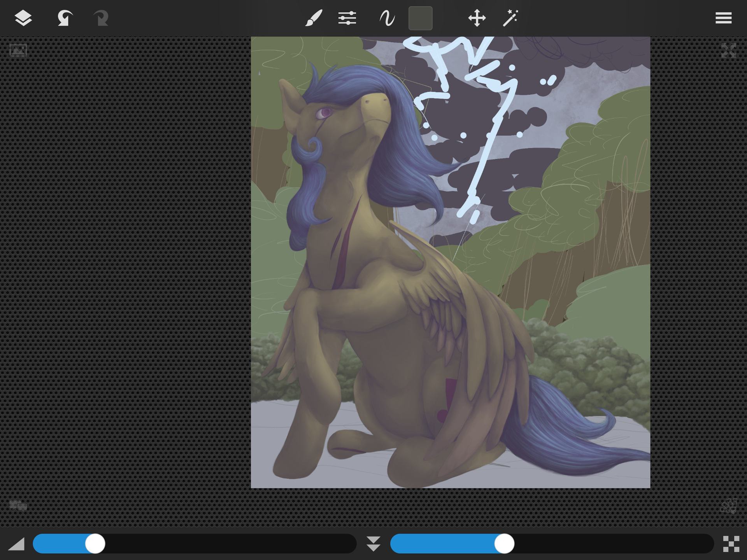This screenshot has width=747, height=560.
Task: Tap the brush size triangle icon
Action: pos(16,544)
